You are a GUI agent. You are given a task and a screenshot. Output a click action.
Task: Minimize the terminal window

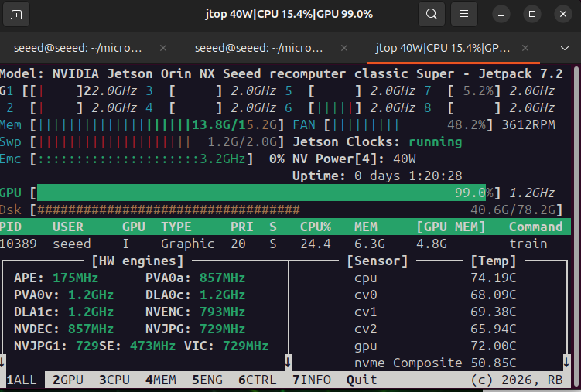[501, 15]
